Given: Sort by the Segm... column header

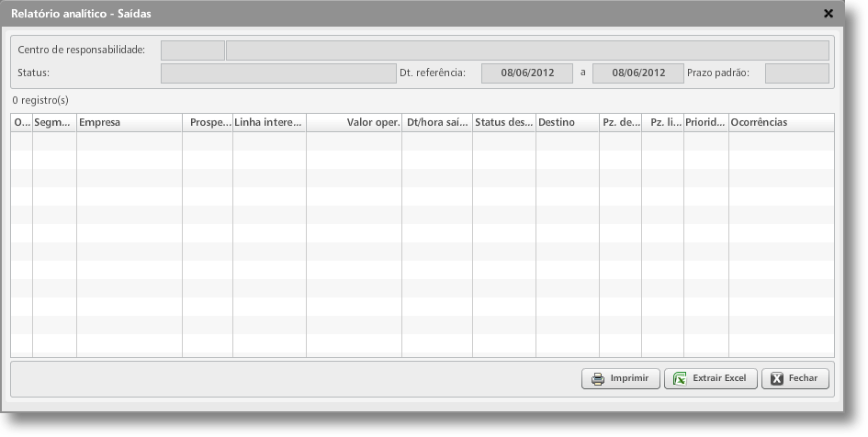Looking at the screenshot, I should 55,122.
